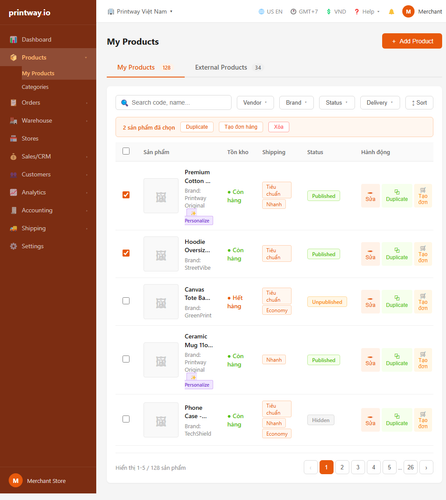Open the Help dropdown menu
The height and width of the screenshot is (500, 446).
coord(367,12)
